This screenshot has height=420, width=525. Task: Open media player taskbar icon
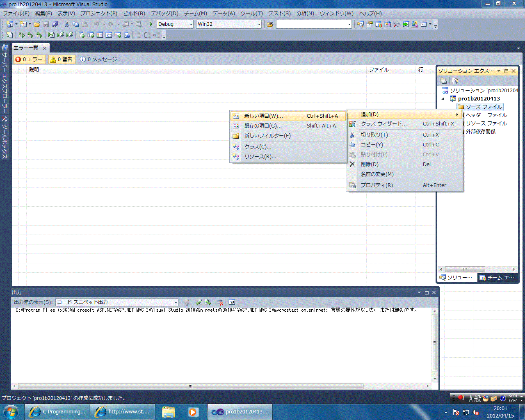pyautogui.click(x=193, y=412)
